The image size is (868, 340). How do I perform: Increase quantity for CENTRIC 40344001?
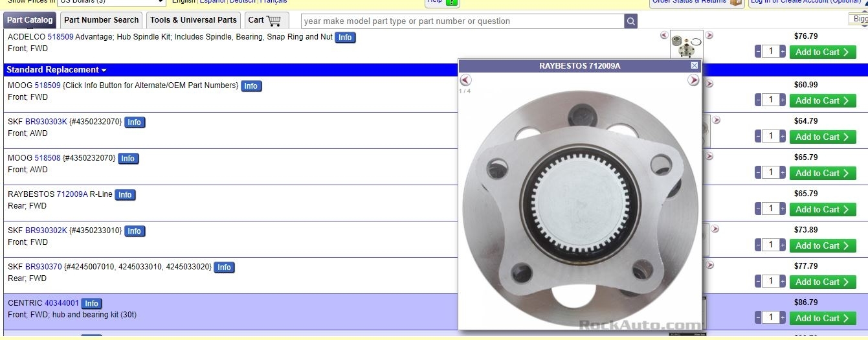783,318
